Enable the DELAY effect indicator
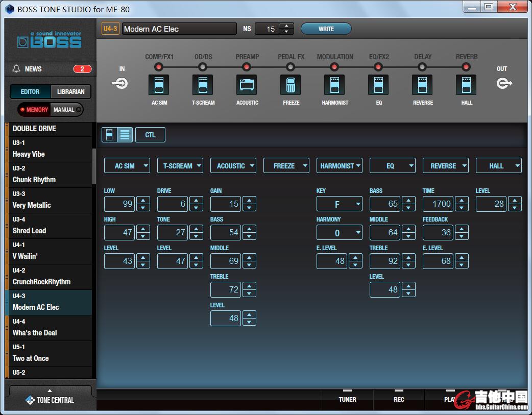The height and width of the screenshot is (415, 532). [x=422, y=67]
